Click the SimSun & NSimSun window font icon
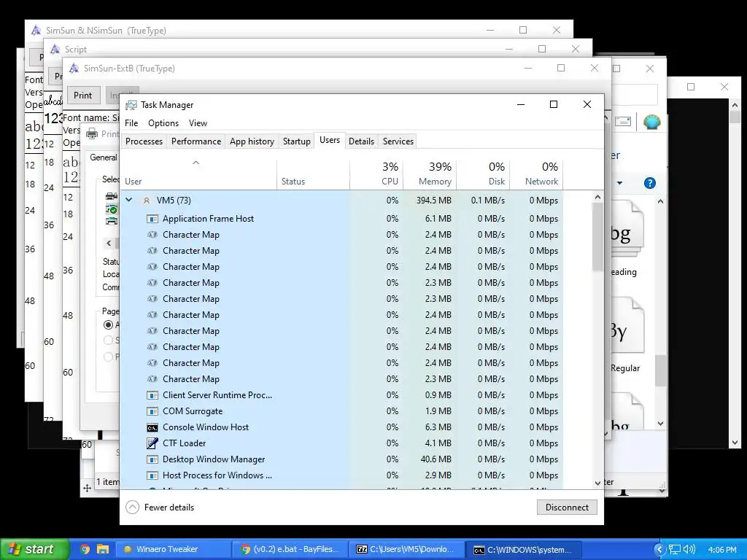Viewport: 747px width, 560px height. point(36,31)
